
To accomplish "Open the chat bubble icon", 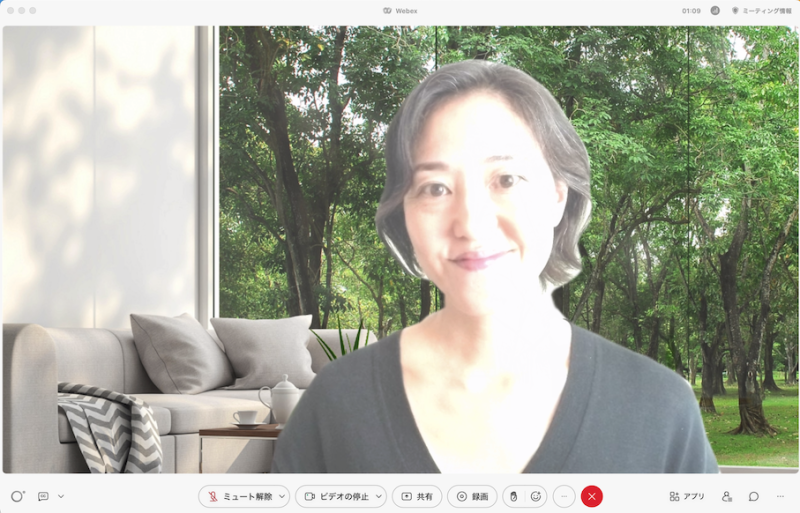I will click(x=754, y=496).
